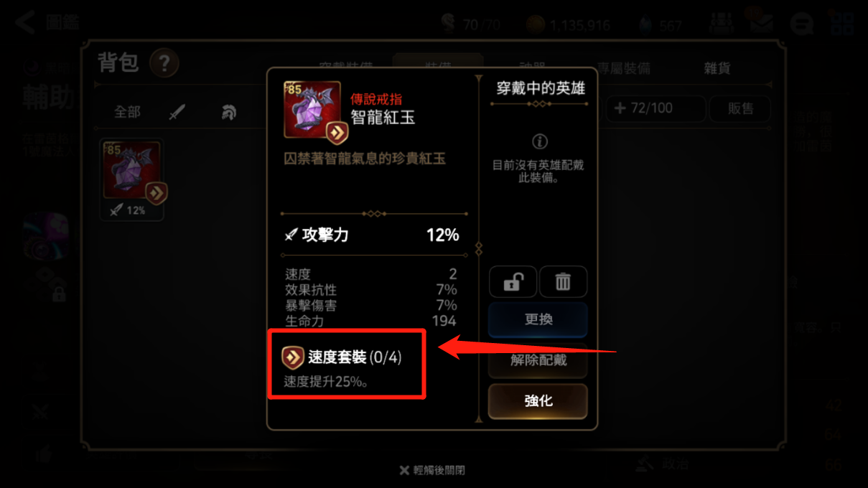Click the 販售 sell button

tap(740, 109)
